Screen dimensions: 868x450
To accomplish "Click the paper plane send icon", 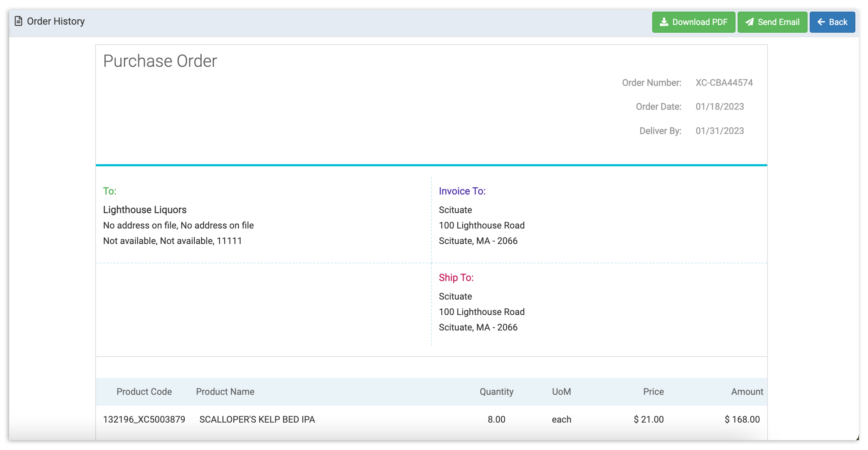I will click(750, 22).
